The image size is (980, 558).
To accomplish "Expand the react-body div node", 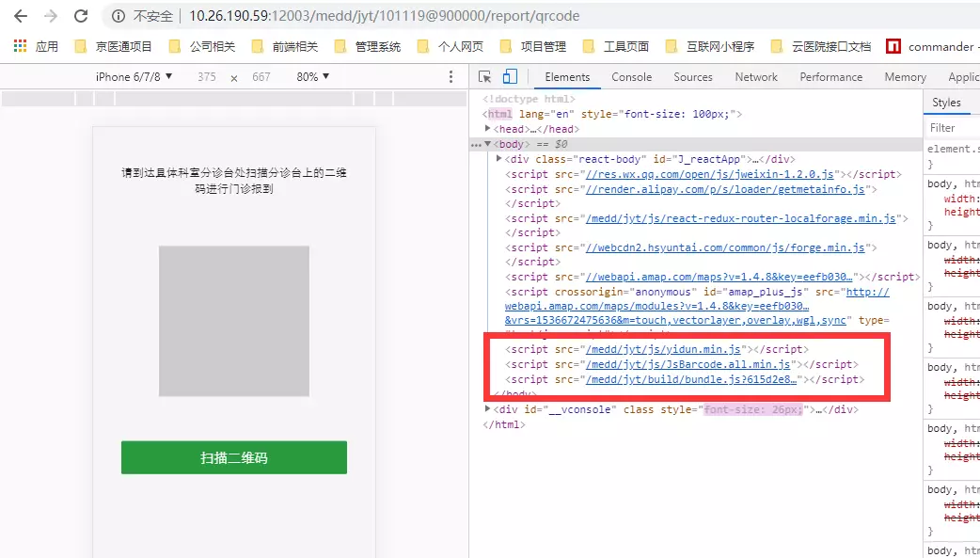I will point(498,159).
